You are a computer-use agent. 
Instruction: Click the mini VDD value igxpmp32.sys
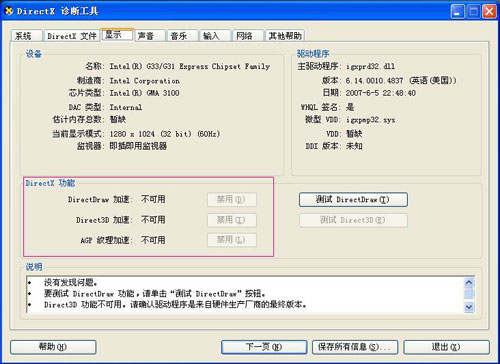coord(370,120)
